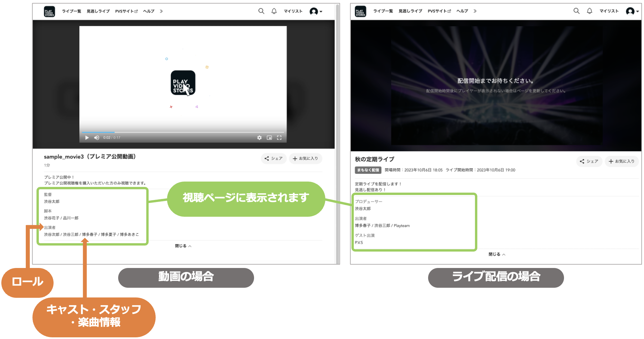Click 渋谷太郎 under プロデューサー
Screen dimensions: 644x339
click(363, 209)
